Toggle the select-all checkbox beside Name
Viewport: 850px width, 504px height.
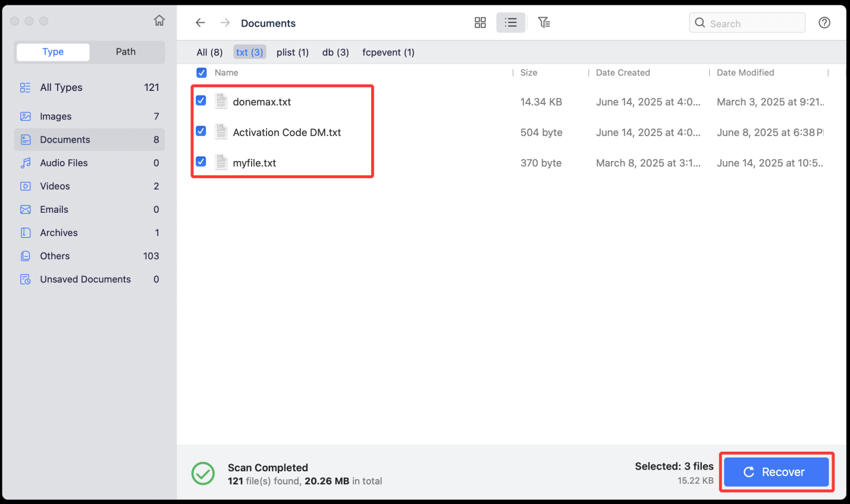tap(202, 73)
